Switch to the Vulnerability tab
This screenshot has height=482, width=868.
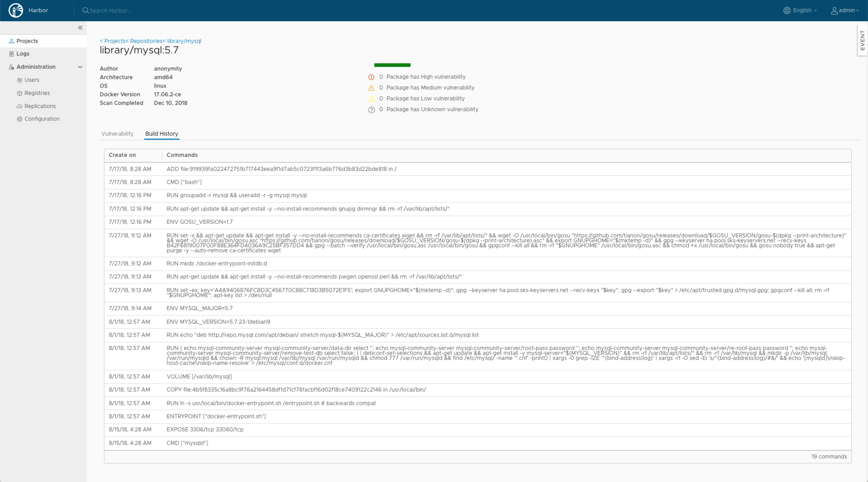[x=117, y=134]
